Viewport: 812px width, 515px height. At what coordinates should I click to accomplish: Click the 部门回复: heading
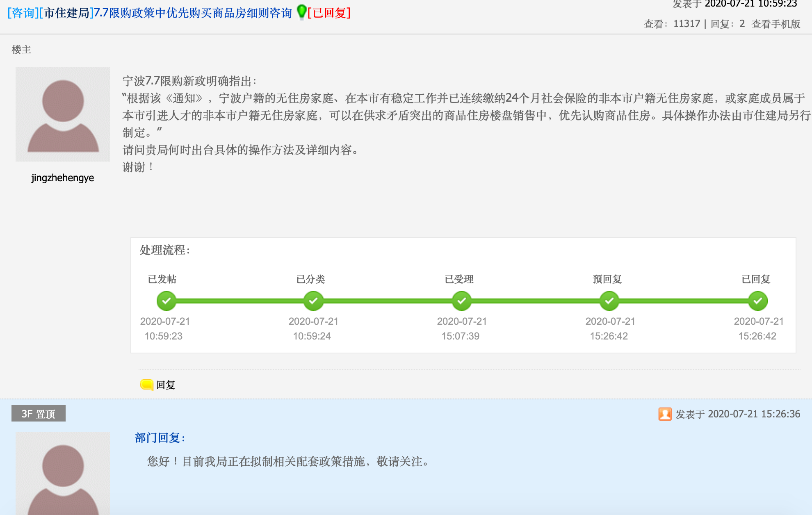[160, 438]
